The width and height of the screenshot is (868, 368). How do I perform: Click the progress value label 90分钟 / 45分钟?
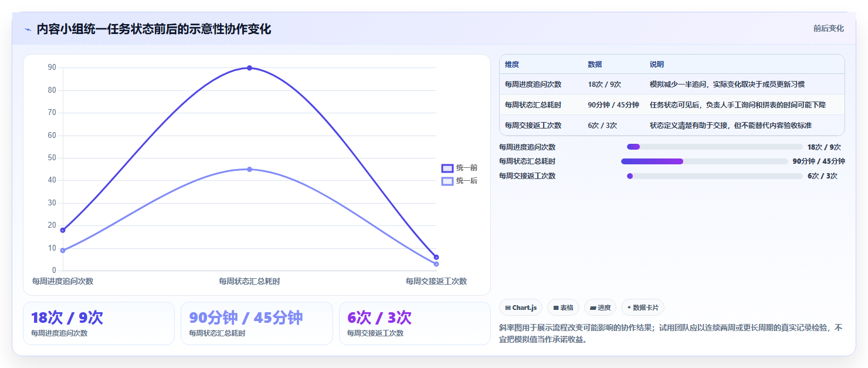[819, 161]
